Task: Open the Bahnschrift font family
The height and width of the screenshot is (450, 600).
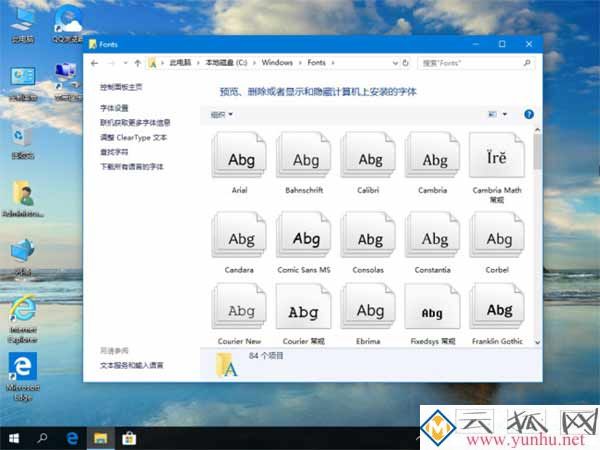Action: click(303, 155)
